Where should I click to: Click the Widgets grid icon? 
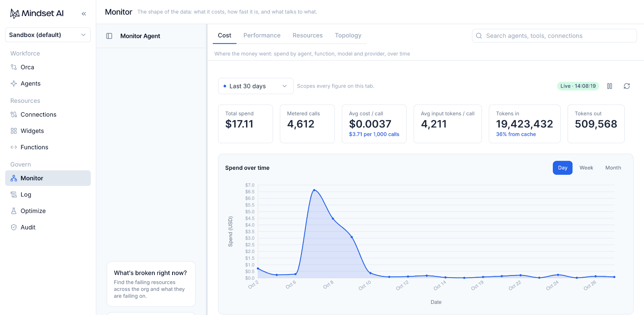[x=14, y=131]
